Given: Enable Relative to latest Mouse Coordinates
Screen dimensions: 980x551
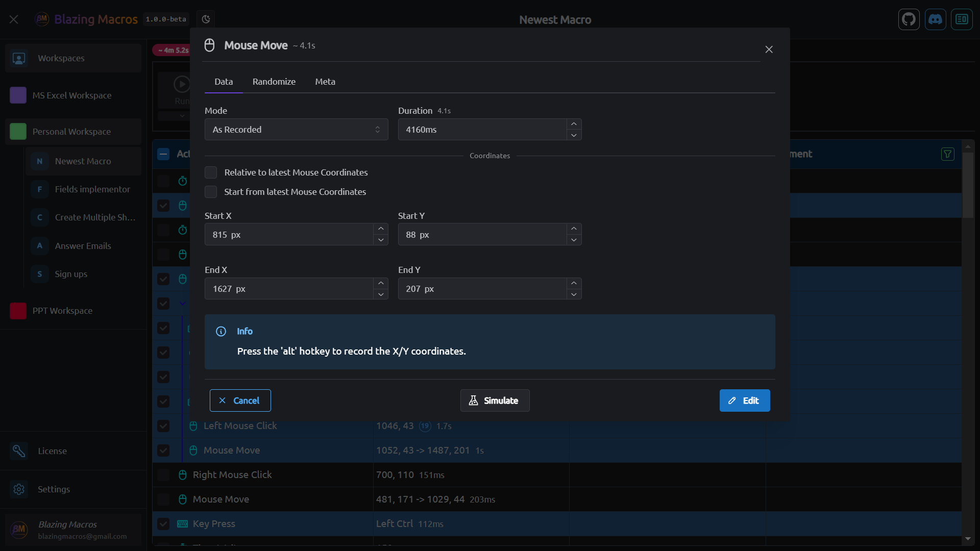Looking at the screenshot, I should pos(211,172).
